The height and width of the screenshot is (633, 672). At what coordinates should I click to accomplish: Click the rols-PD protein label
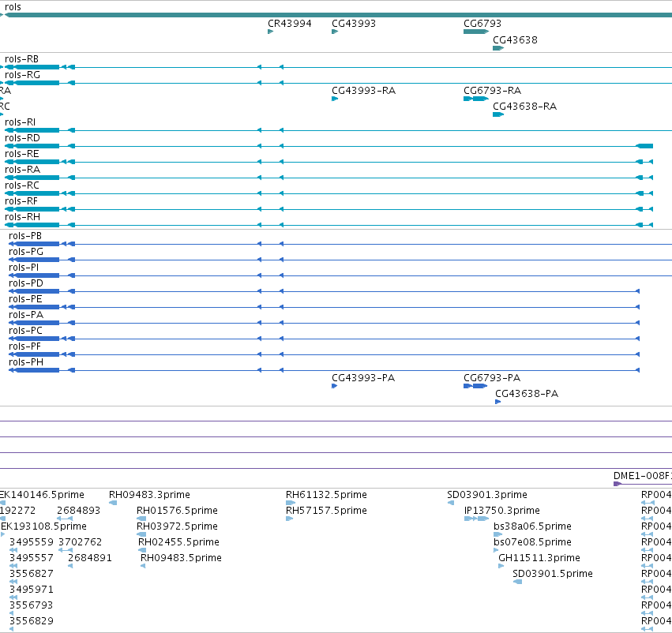pos(26,283)
